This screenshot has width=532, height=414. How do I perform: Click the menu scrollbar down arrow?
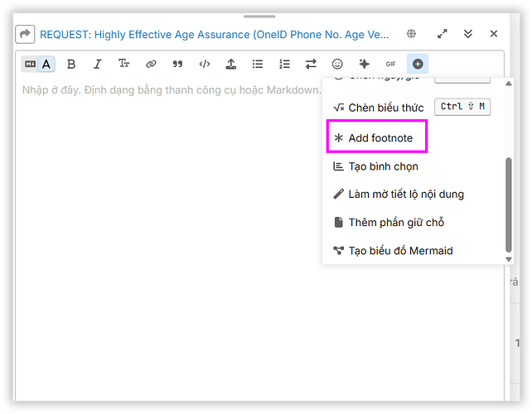[509, 259]
